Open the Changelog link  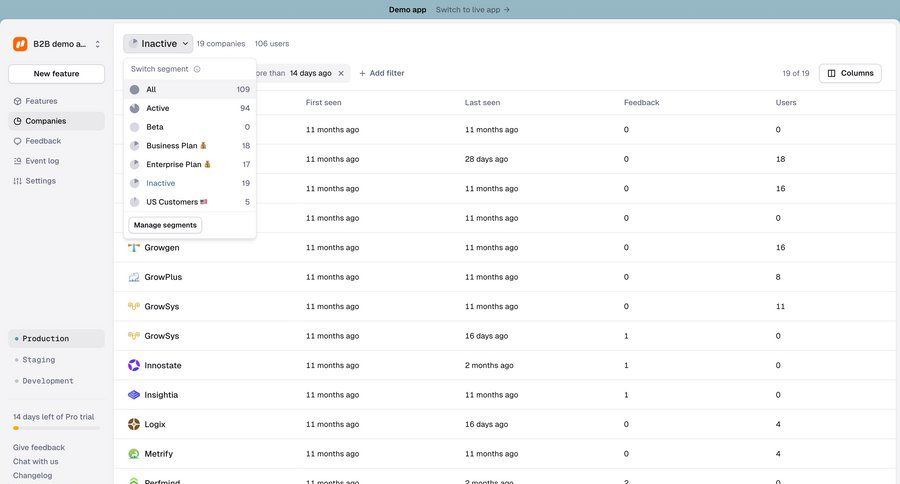(x=32, y=475)
